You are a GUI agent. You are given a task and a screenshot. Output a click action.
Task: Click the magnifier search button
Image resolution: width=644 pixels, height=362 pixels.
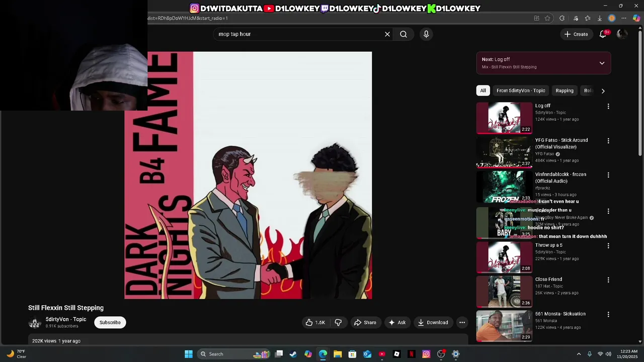tap(404, 34)
